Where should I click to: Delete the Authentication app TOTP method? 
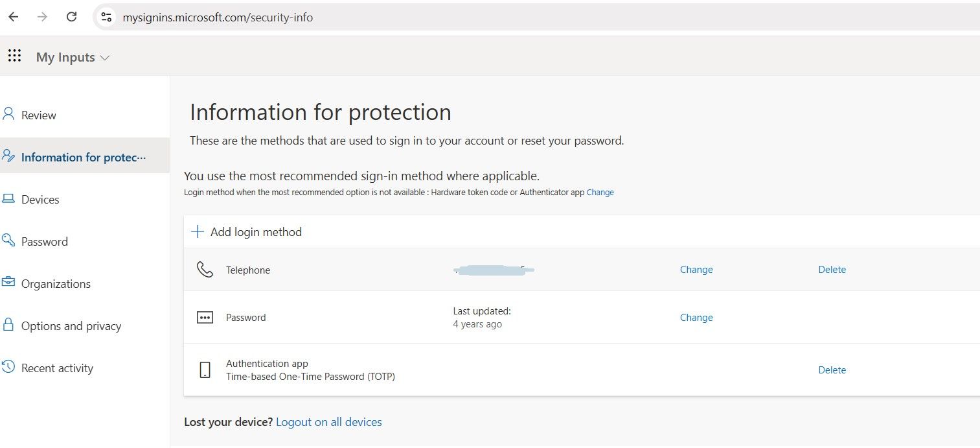point(832,370)
